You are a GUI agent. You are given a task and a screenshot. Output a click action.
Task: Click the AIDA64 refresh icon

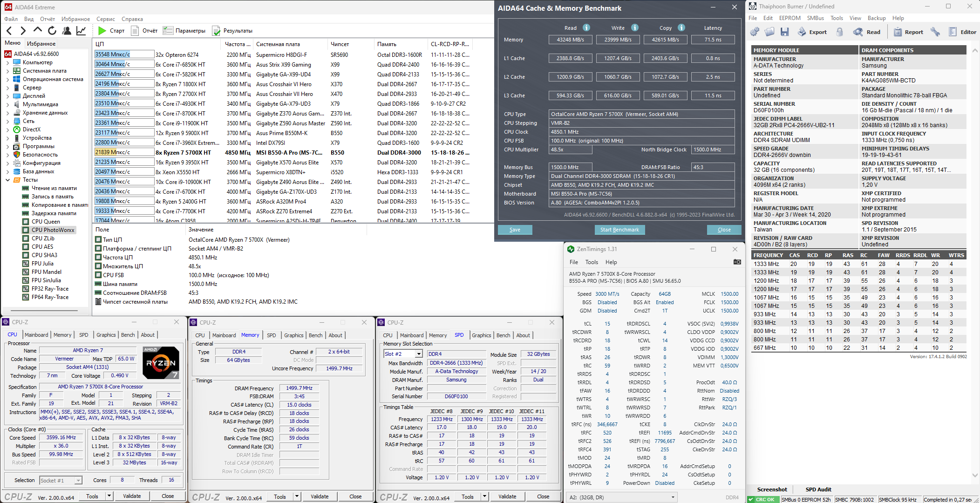click(x=52, y=31)
